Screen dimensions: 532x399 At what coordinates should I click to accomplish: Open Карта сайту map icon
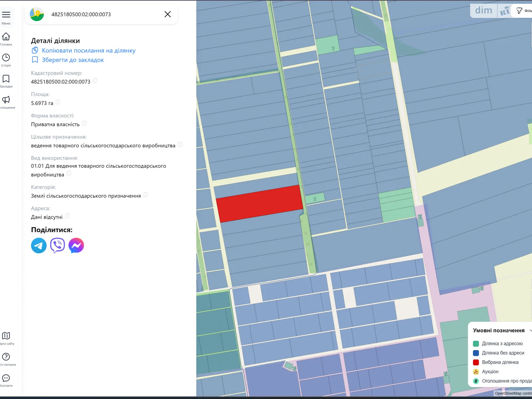pos(6,336)
